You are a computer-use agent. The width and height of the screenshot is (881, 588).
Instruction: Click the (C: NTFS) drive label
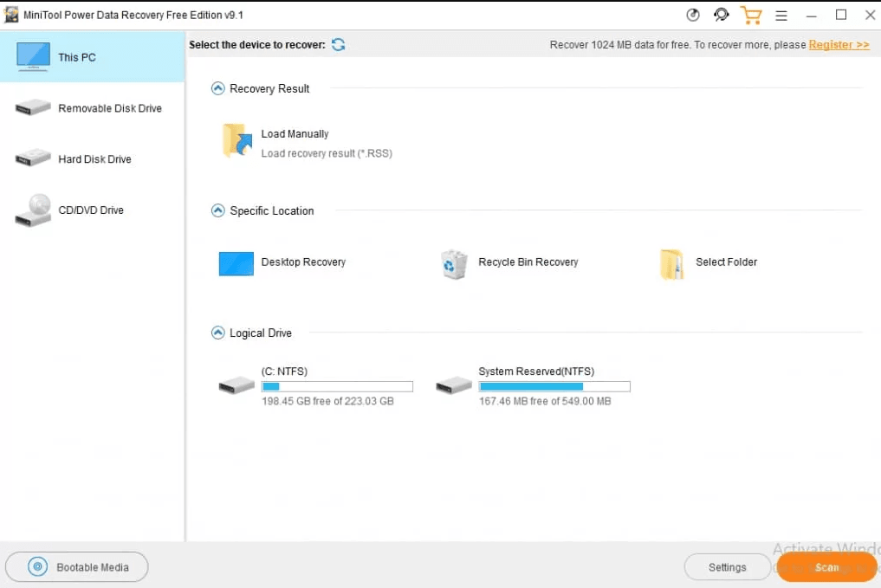pyautogui.click(x=284, y=372)
